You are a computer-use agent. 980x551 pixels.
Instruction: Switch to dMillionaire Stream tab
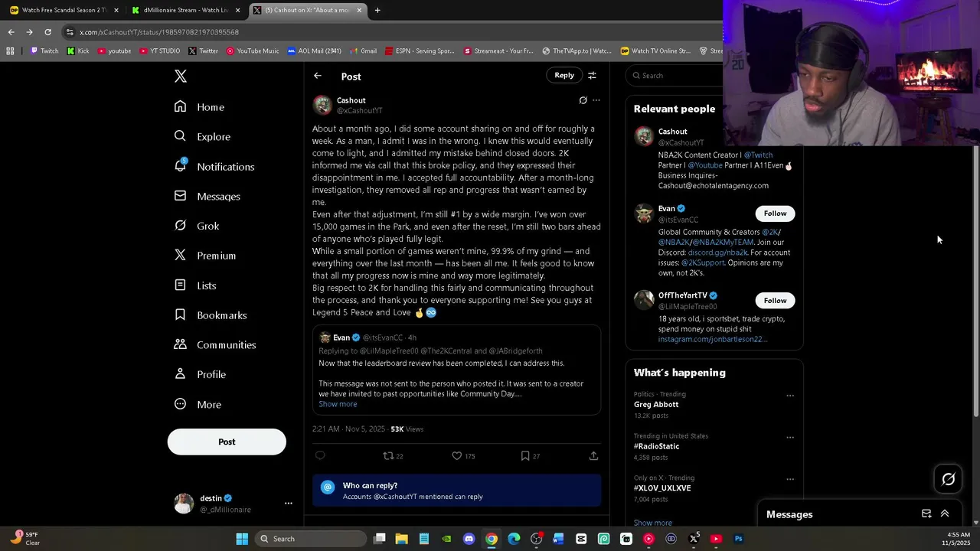click(186, 10)
